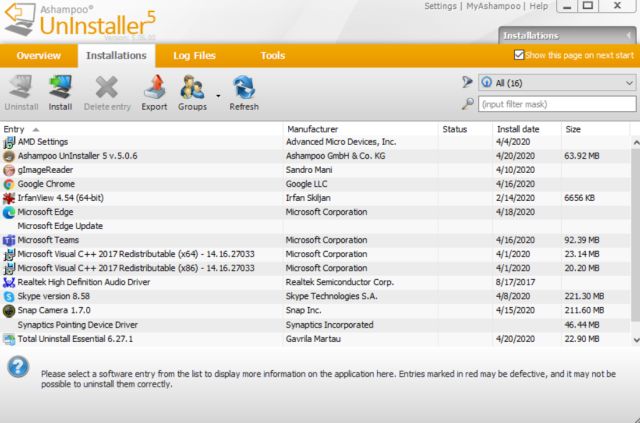Open the Settings link
This screenshot has height=423, width=640.
[440, 6]
